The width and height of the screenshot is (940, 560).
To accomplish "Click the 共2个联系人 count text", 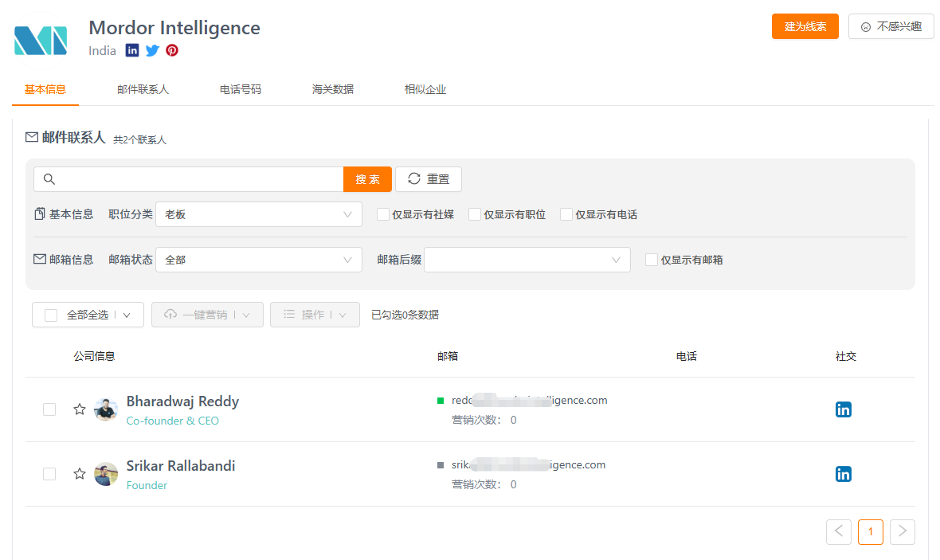I will tap(139, 139).
